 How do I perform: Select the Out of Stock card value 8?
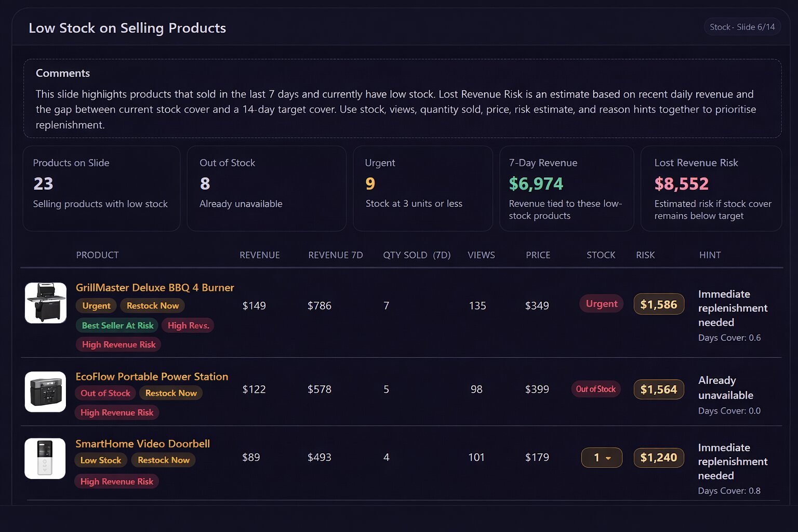tap(205, 183)
